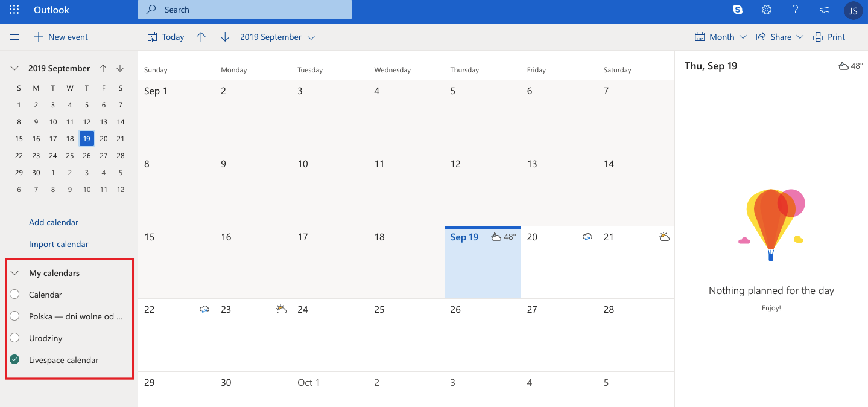Collapse the My calendars section chevron
868x407 pixels.
[14, 273]
